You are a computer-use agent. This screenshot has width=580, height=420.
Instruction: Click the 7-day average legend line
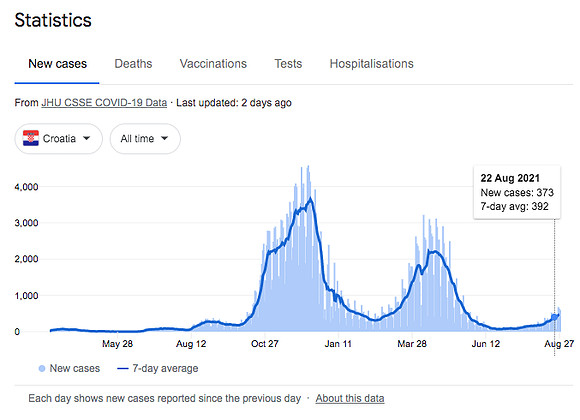(122, 369)
